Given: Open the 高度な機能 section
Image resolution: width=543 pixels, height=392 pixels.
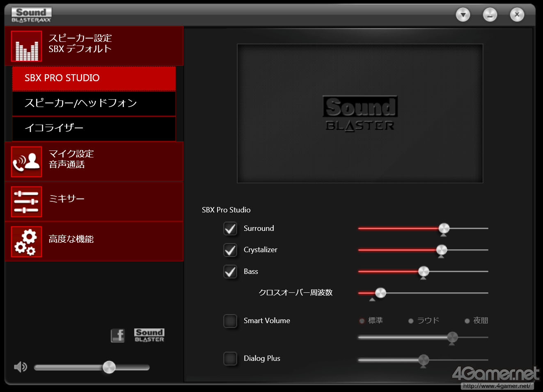Looking at the screenshot, I should pyautogui.click(x=94, y=242).
